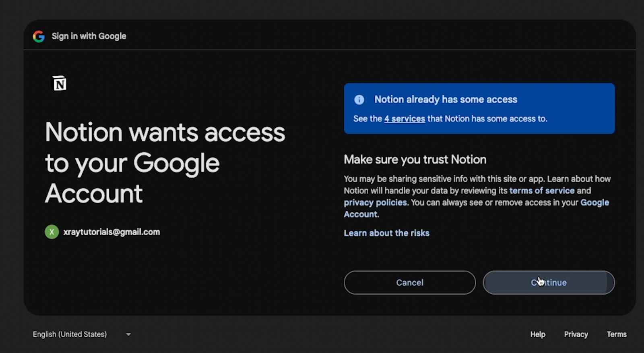
Task: Click the Notion already has some access heading
Action: click(446, 100)
